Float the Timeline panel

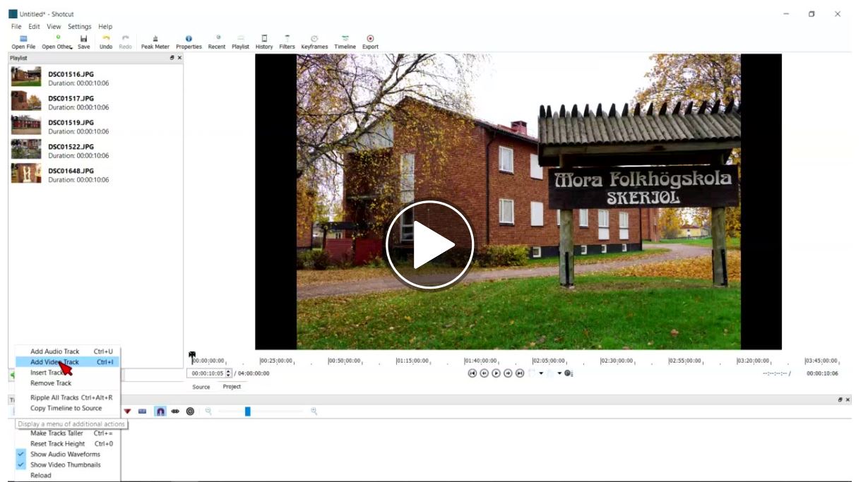coord(840,399)
